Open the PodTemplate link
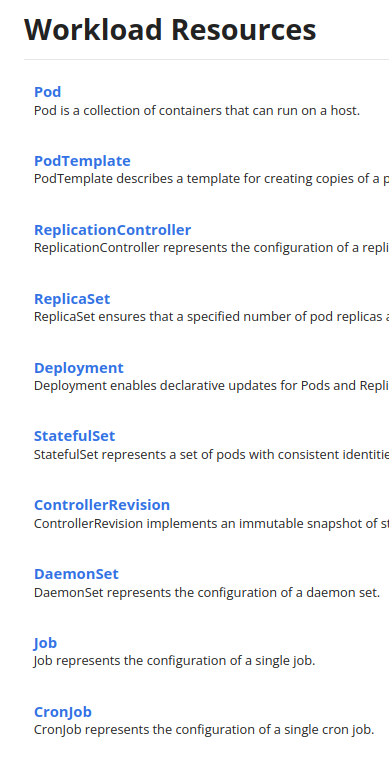The height and width of the screenshot is (759, 389). pyautogui.click(x=82, y=161)
